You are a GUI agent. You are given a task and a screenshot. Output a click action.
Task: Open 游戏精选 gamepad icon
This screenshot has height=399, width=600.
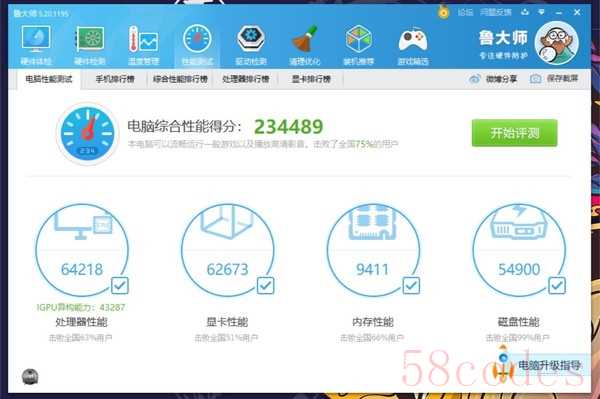[x=412, y=40]
